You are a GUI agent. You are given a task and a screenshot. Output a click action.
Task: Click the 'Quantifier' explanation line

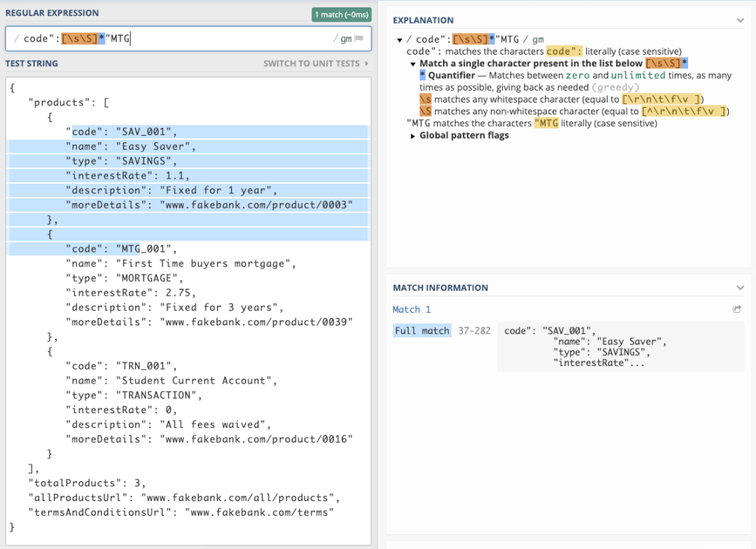[451, 76]
